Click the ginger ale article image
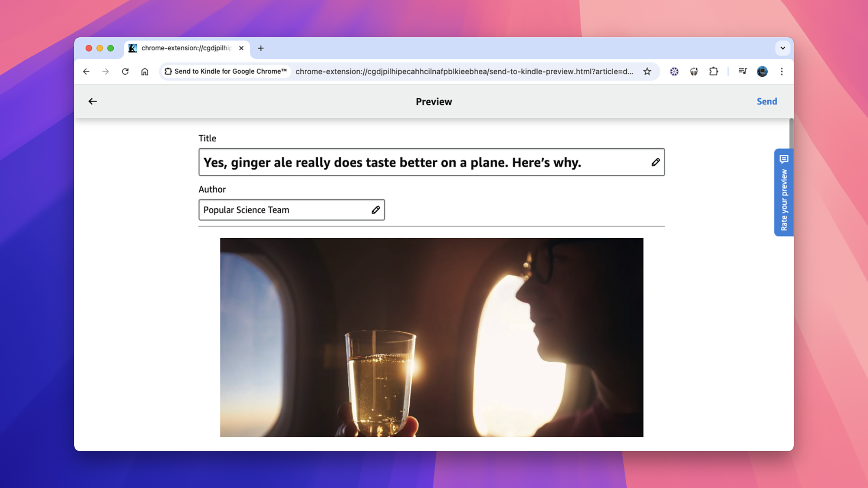 pyautogui.click(x=431, y=337)
